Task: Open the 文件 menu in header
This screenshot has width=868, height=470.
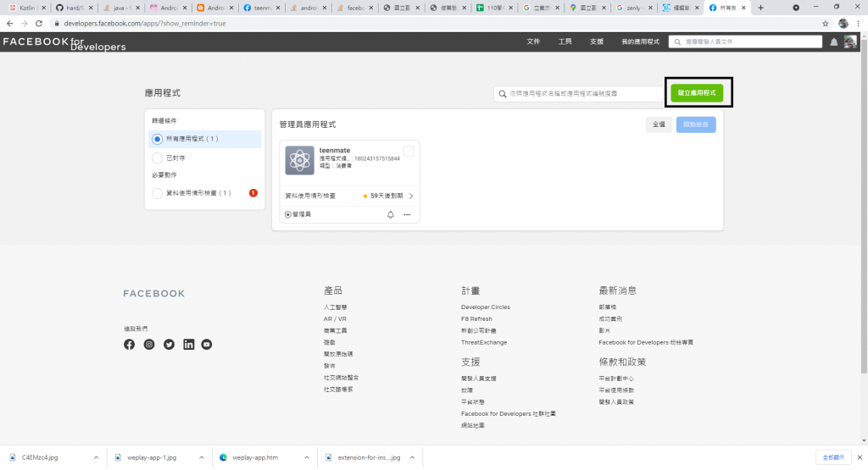Action: [x=533, y=41]
